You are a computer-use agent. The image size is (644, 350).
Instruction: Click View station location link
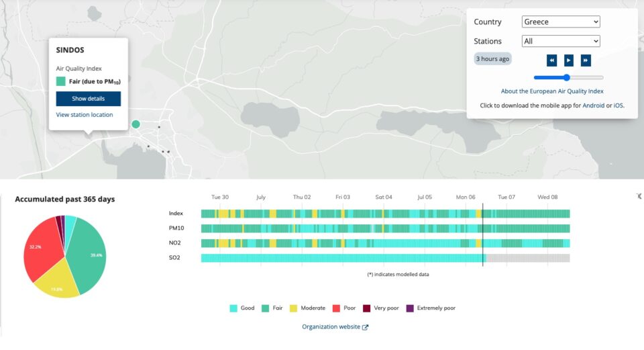click(85, 115)
